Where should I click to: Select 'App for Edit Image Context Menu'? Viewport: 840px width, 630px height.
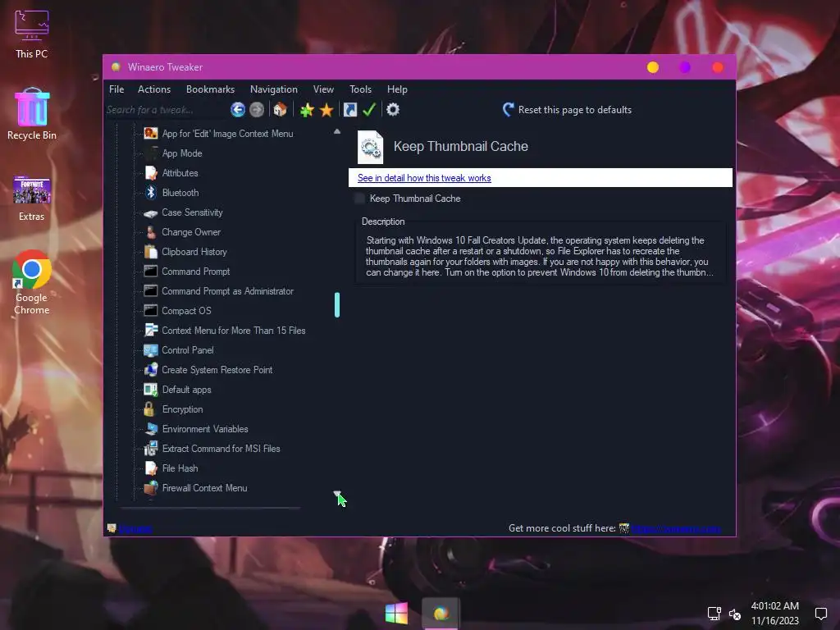click(228, 134)
